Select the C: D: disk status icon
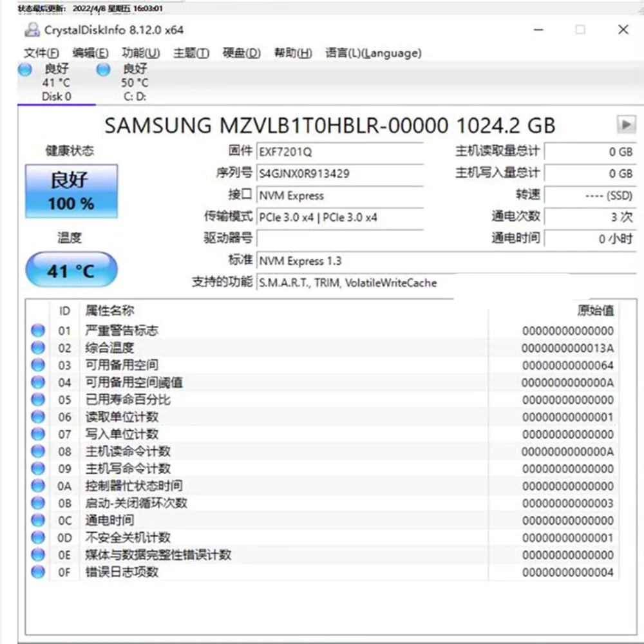644x644 pixels. 103,70
